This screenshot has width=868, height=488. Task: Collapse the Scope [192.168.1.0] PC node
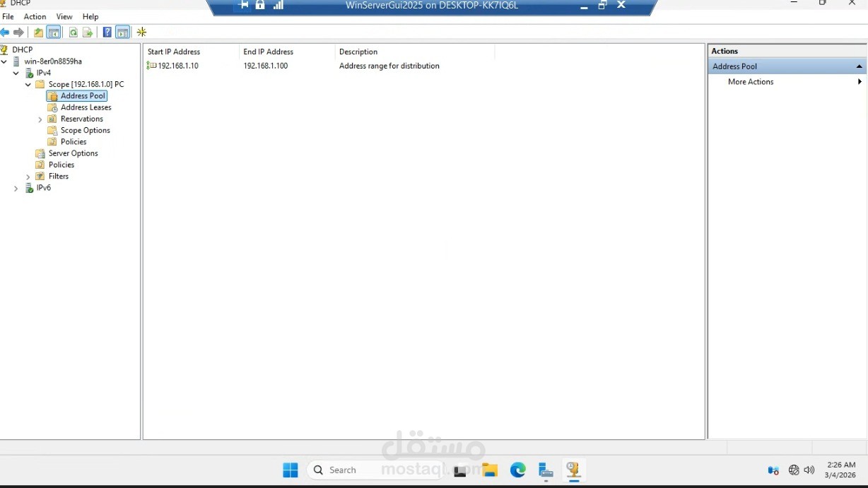tap(28, 84)
